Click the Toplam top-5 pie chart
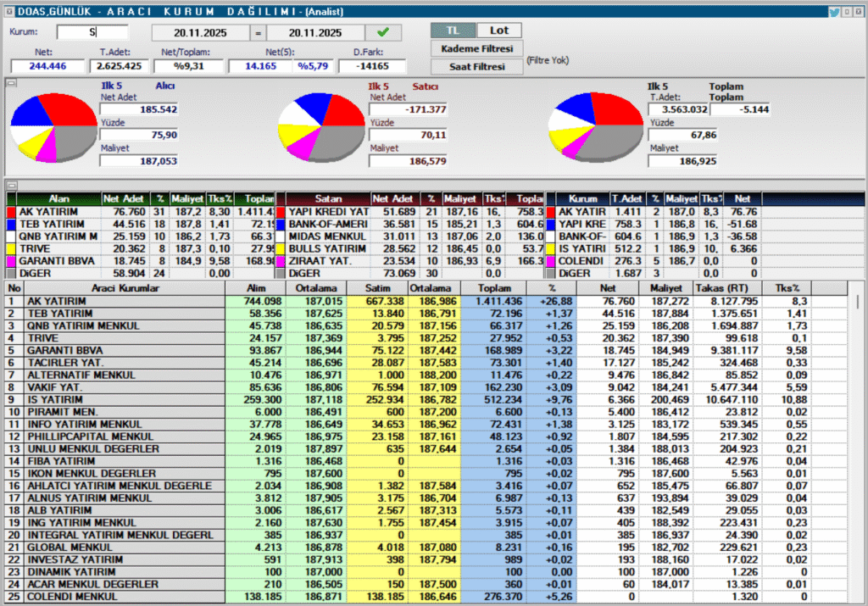Screen dimensions: 868x606 (x=586, y=126)
